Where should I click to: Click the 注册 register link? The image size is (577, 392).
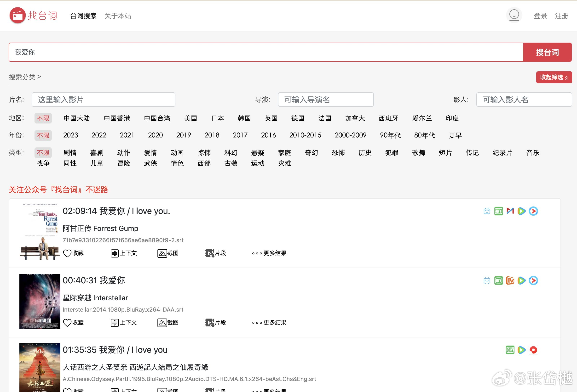(x=561, y=16)
